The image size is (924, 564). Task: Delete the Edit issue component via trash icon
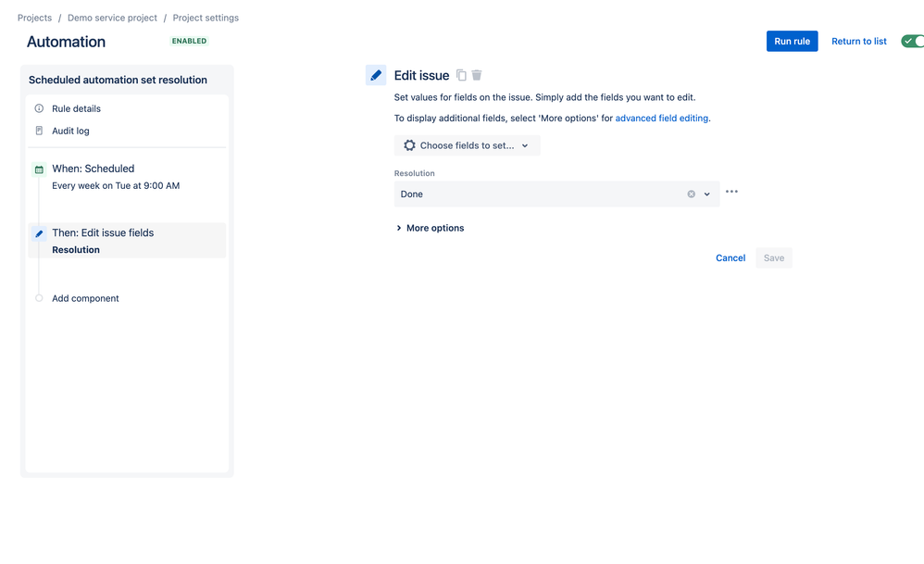pos(477,75)
